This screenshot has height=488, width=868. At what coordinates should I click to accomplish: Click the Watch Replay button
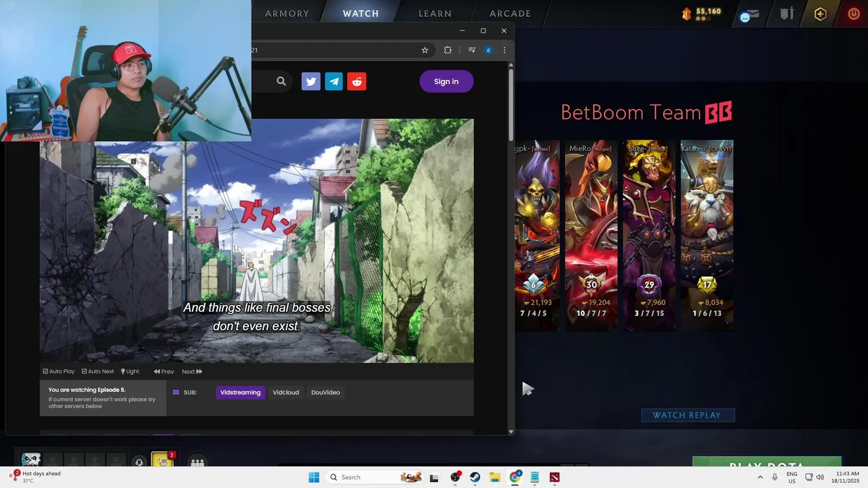click(x=687, y=415)
